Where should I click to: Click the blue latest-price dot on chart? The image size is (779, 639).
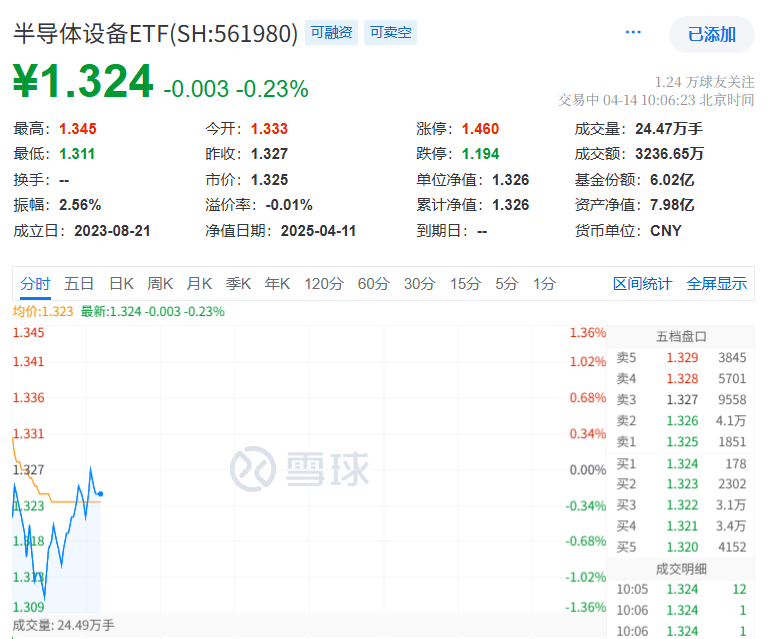(101, 494)
